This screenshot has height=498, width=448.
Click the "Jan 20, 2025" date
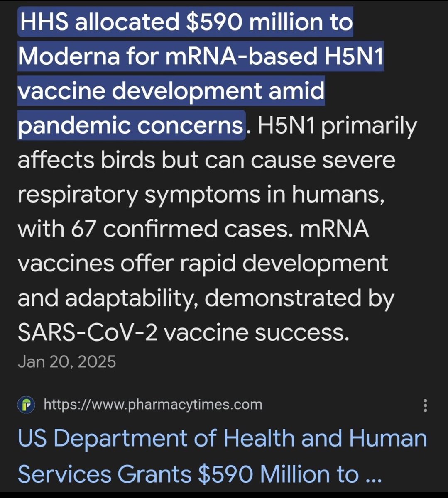[67, 361]
